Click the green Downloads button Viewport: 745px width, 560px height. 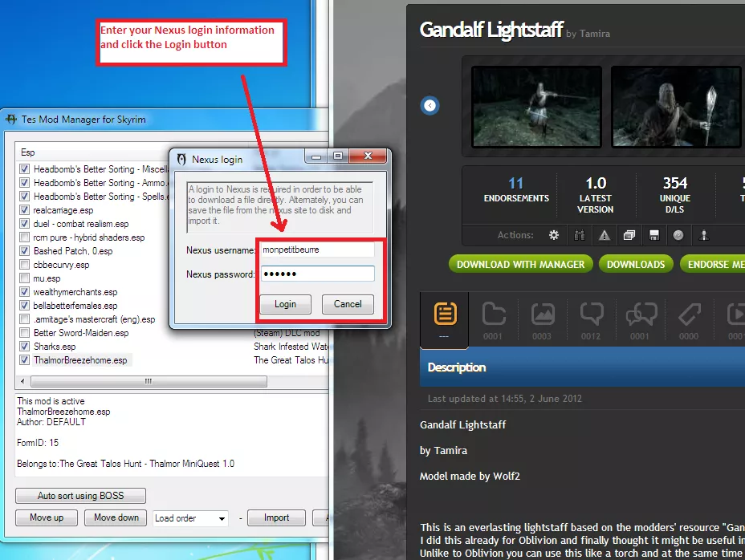(636, 264)
